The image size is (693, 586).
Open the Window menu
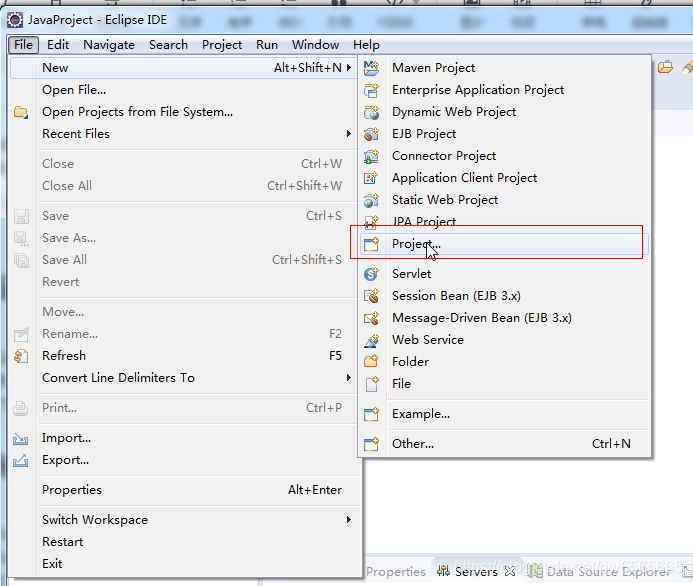click(315, 45)
